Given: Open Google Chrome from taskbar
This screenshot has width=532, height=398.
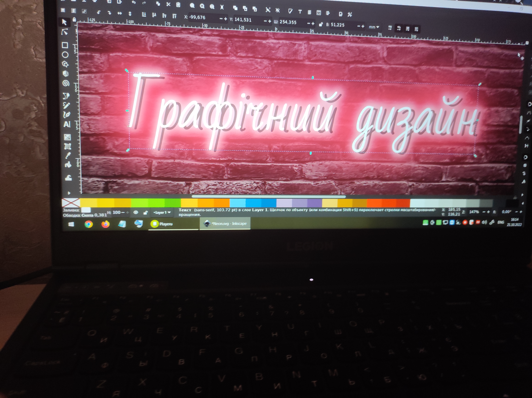Looking at the screenshot, I should click(89, 224).
